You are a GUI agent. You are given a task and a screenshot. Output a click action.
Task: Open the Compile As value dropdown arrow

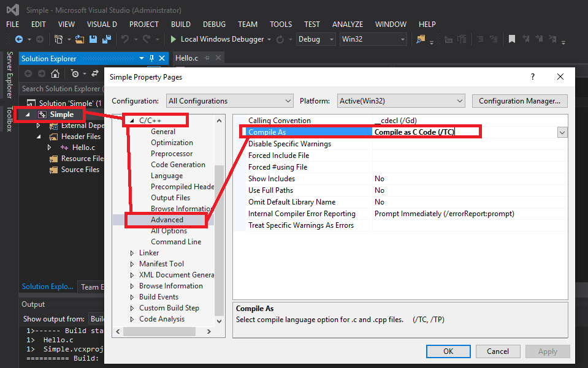(562, 132)
